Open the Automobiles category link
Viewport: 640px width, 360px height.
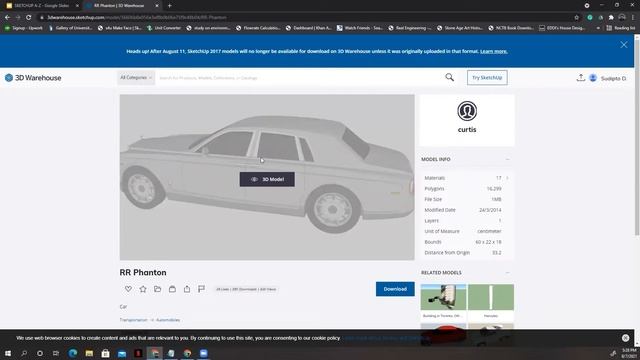[x=168, y=320]
